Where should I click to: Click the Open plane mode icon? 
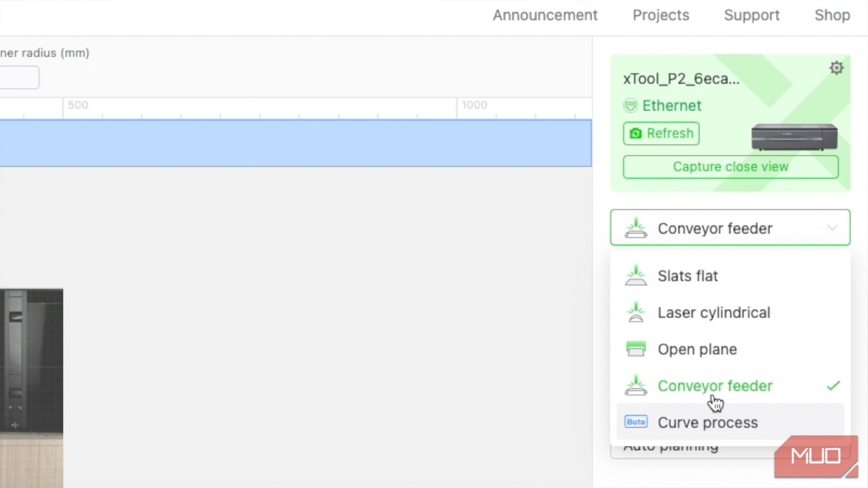[x=636, y=349]
